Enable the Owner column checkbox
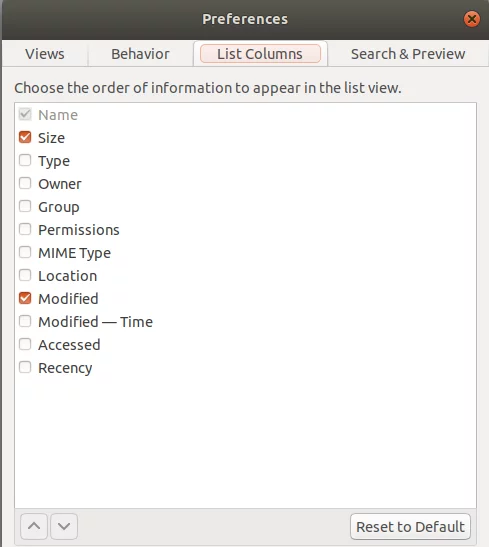This screenshot has height=547, width=489. 25,183
